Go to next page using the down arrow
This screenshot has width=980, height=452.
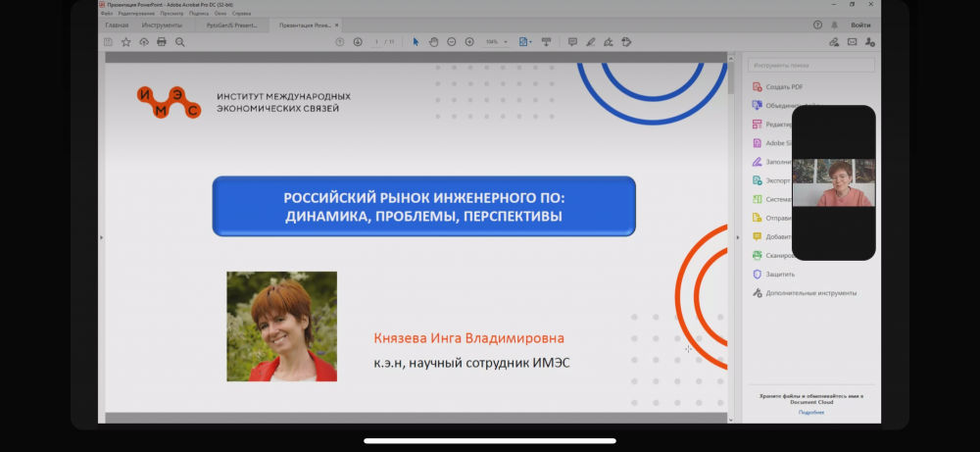click(x=358, y=42)
